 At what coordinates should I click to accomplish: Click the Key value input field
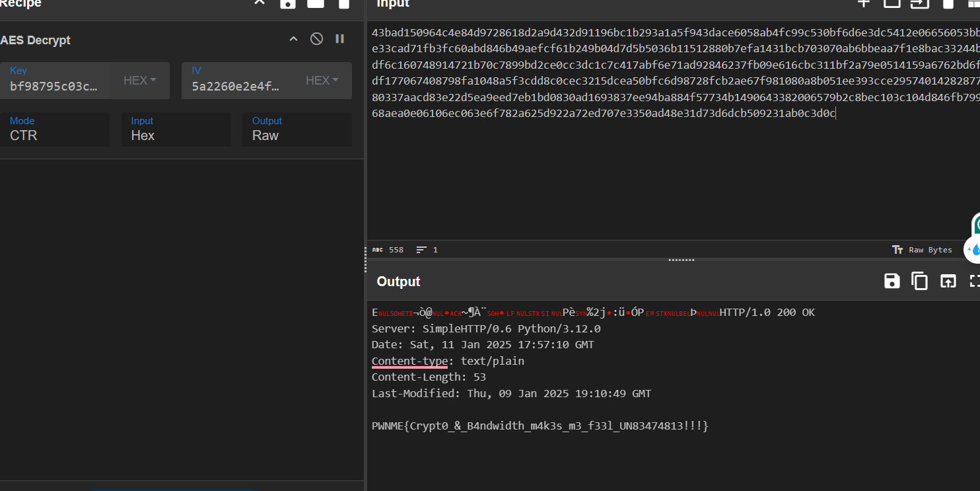pyautogui.click(x=56, y=86)
